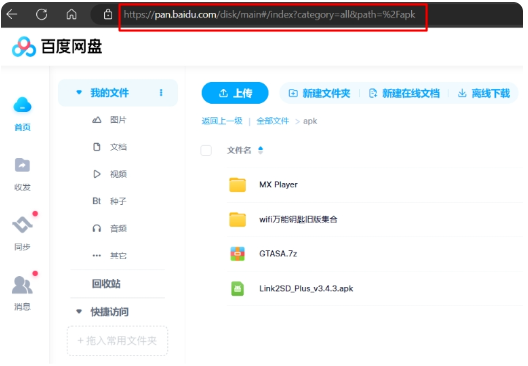Open 消息 contacts icon in sidebar

[x=22, y=285]
